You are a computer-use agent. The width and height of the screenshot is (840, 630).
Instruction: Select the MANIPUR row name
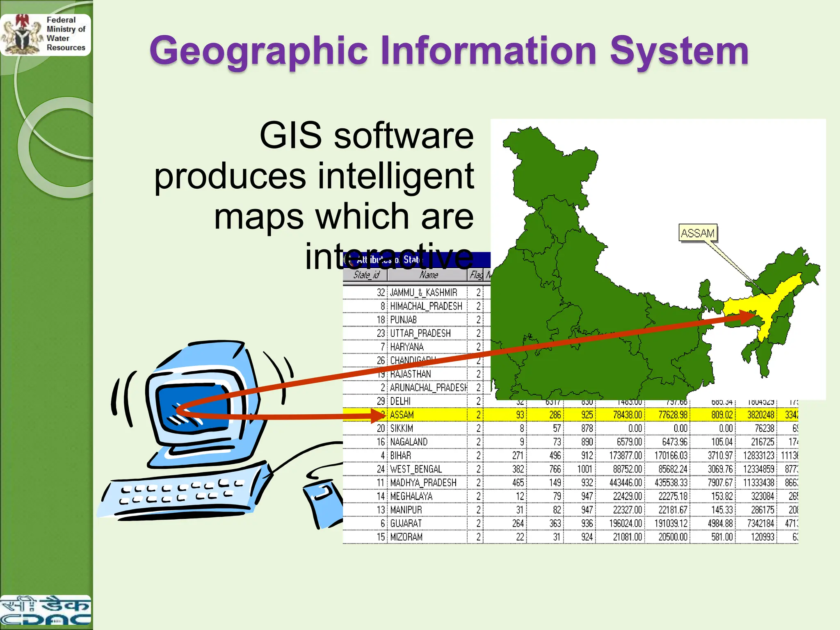[x=406, y=509]
